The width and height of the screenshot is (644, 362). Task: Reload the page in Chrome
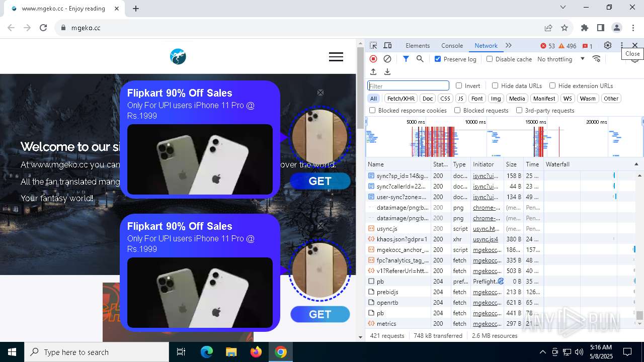[x=43, y=28]
